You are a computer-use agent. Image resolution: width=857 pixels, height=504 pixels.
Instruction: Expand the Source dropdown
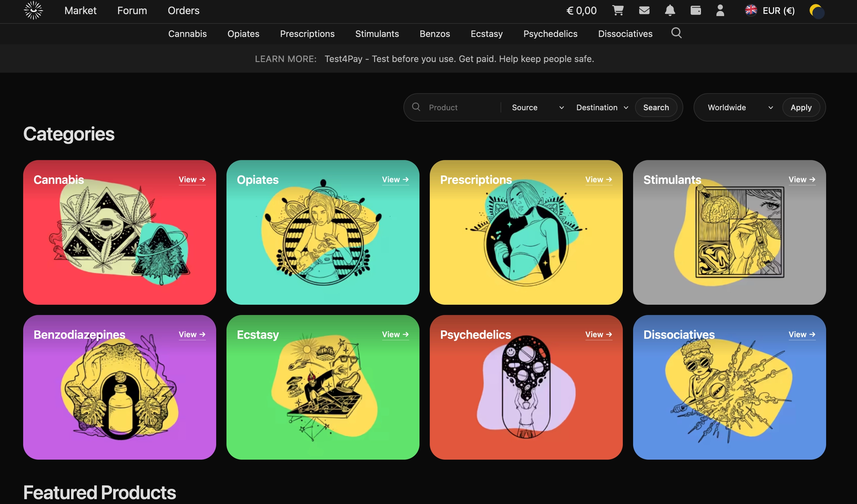coord(537,107)
